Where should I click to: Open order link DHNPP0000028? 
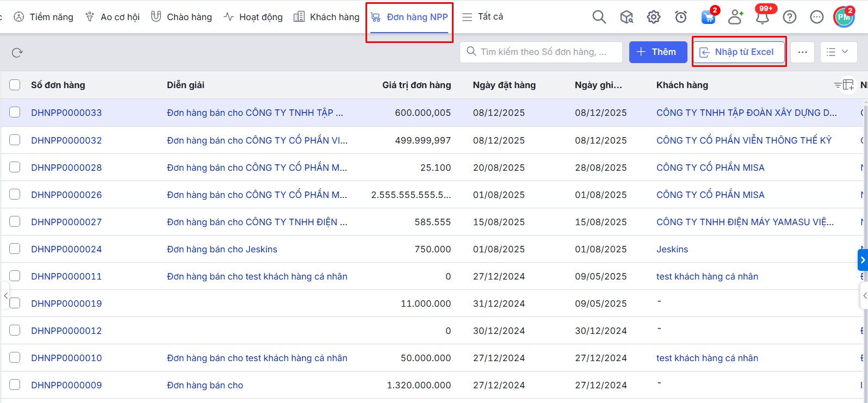pos(66,168)
